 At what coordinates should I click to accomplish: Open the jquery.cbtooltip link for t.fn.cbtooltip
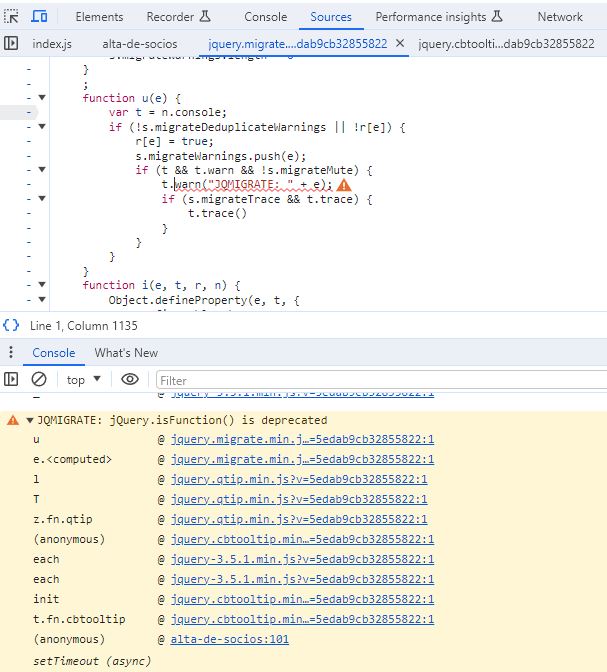[302, 619]
